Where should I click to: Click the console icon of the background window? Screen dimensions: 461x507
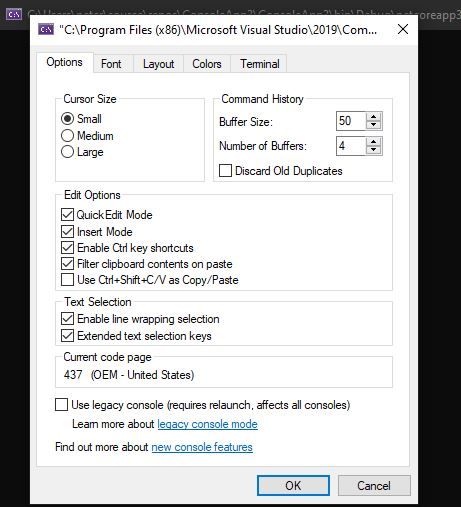14,14
